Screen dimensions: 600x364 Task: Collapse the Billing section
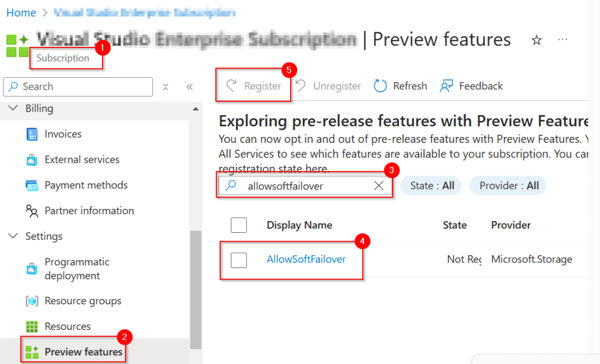click(13, 109)
